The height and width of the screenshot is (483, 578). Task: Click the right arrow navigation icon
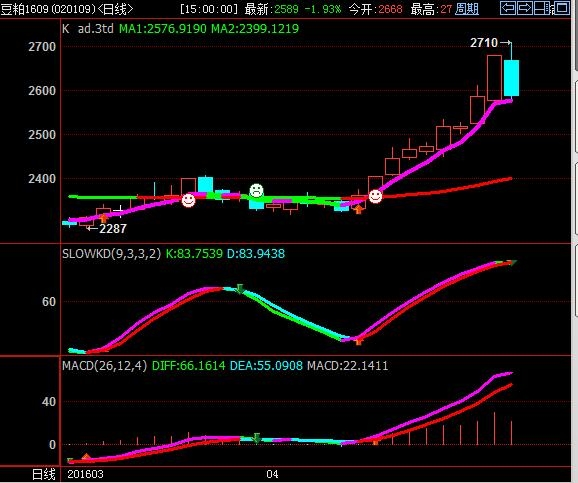525,8
